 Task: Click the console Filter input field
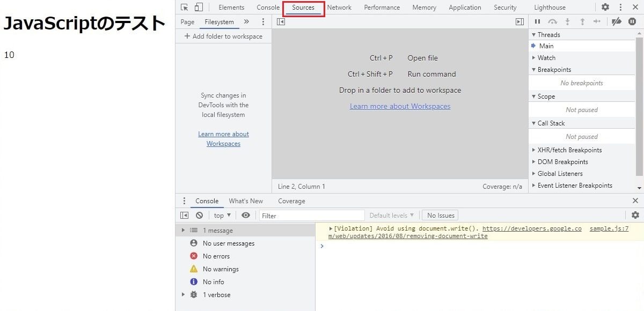pos(311,216)
